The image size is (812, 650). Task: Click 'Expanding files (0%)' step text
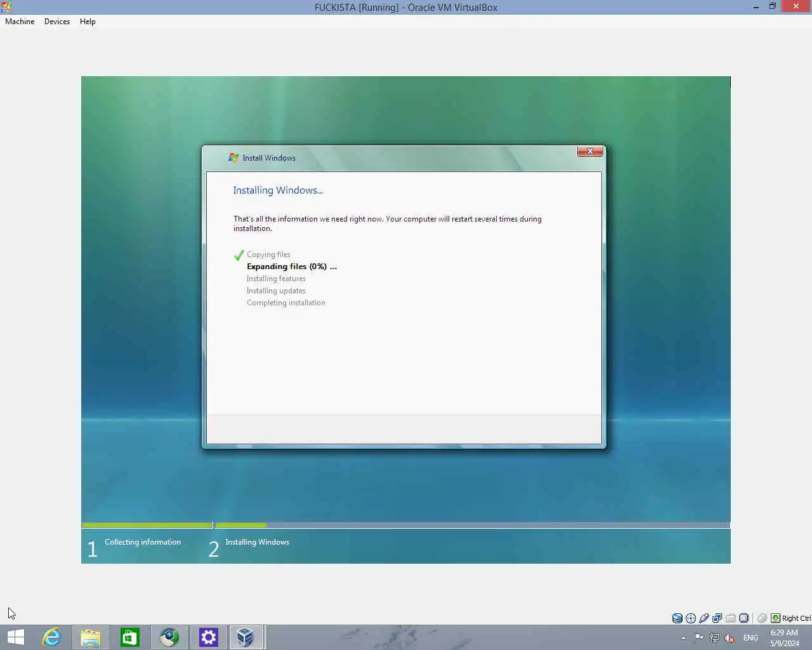292,267
